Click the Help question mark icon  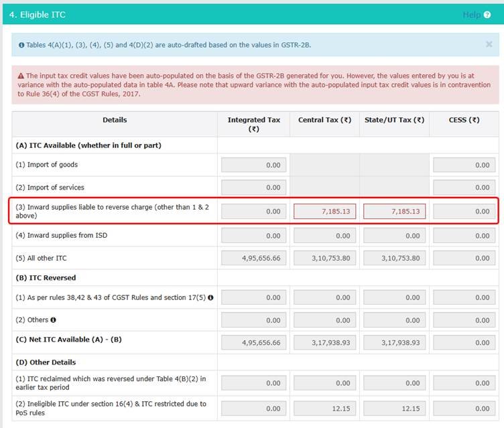pos(487,15)
